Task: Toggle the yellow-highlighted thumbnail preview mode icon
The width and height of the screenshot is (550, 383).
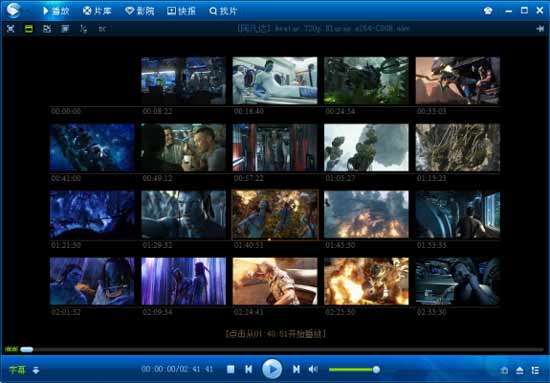Action: (29, 29)
